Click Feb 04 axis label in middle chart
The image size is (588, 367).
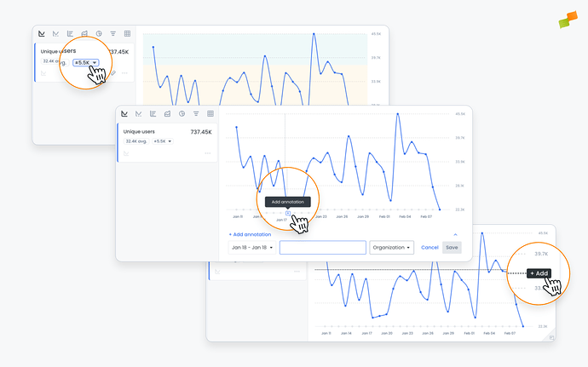point(405,216)
